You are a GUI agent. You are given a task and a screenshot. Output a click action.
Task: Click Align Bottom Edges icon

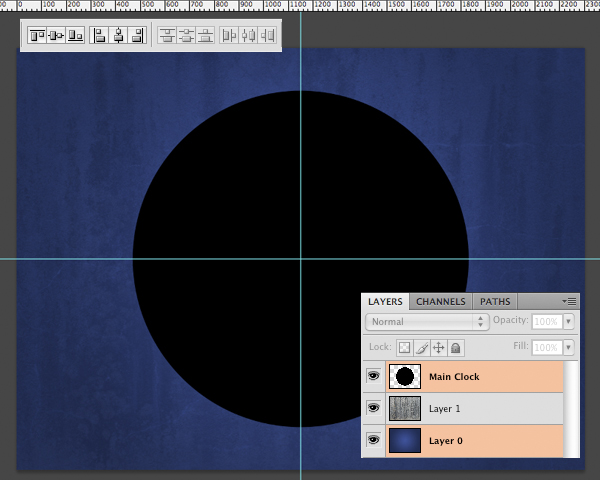click(75, 35)
